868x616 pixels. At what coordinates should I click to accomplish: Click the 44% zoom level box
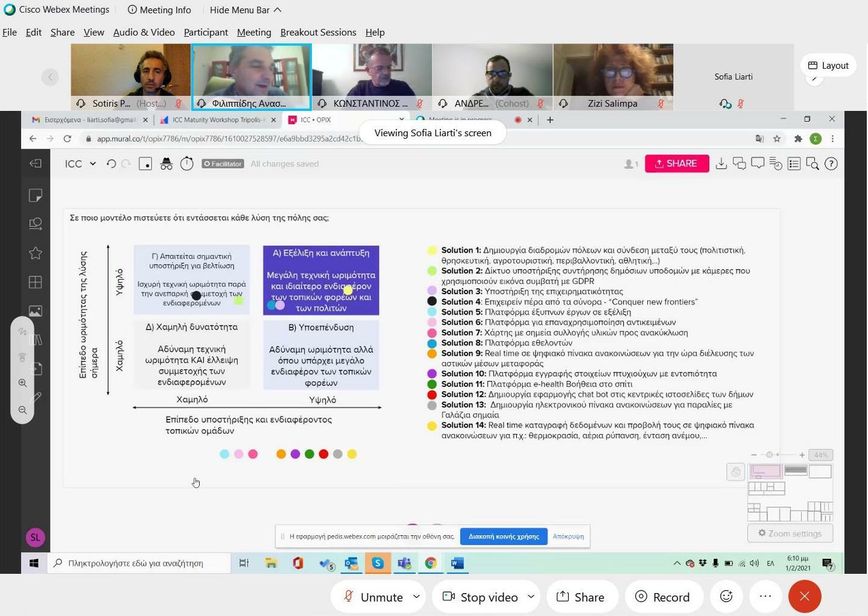click(x=820, y=455)
